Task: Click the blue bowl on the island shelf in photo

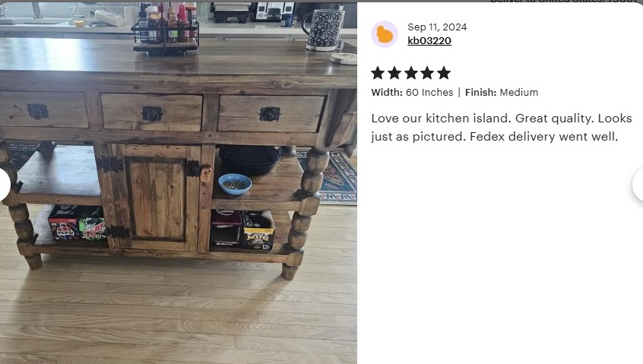Action: [x=235, y=184]
